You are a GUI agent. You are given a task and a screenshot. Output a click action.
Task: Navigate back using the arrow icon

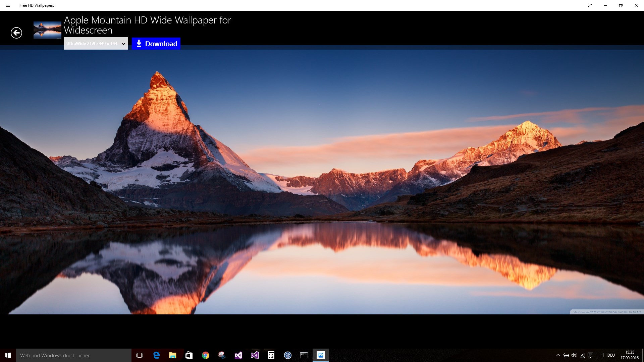point(16,33)
